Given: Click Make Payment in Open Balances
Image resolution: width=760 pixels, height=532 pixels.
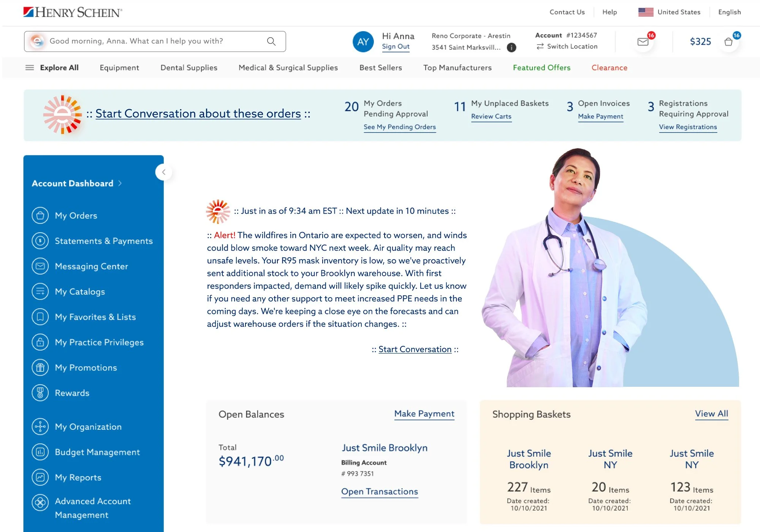Looking at the screenshot, I should coord(424,414).
